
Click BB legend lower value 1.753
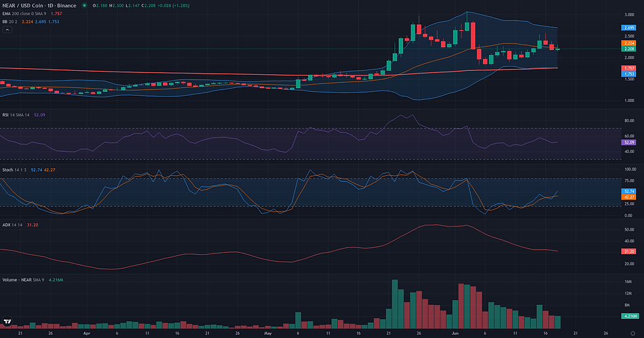click(x=53, y=22)
